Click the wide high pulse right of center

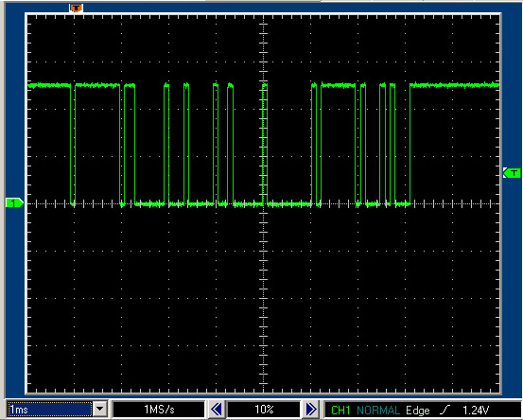pyautogui.click(x=339, y=86)
